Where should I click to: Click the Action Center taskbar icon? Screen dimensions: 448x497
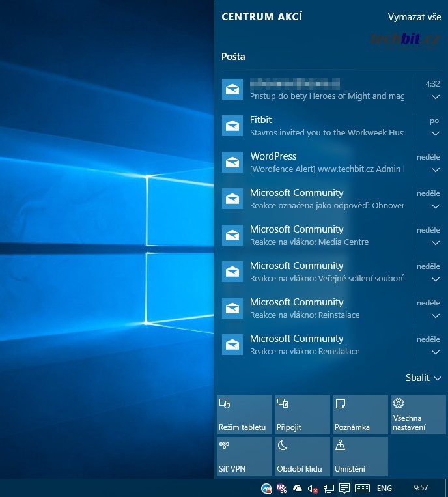tap(344, 488)
